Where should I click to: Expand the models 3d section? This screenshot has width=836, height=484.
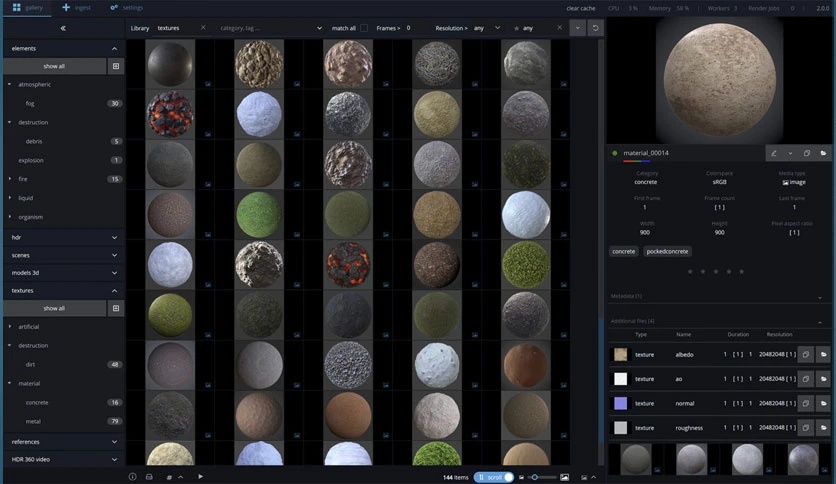[114, 273]
